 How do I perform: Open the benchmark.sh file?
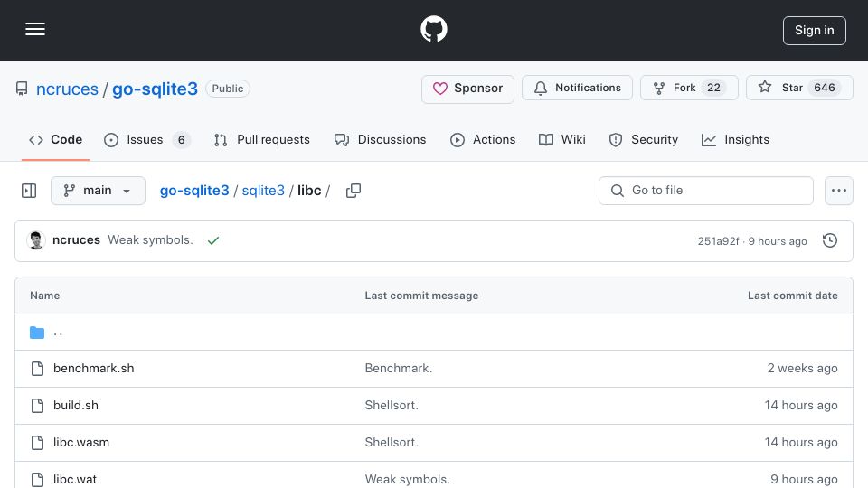[93, 369]
